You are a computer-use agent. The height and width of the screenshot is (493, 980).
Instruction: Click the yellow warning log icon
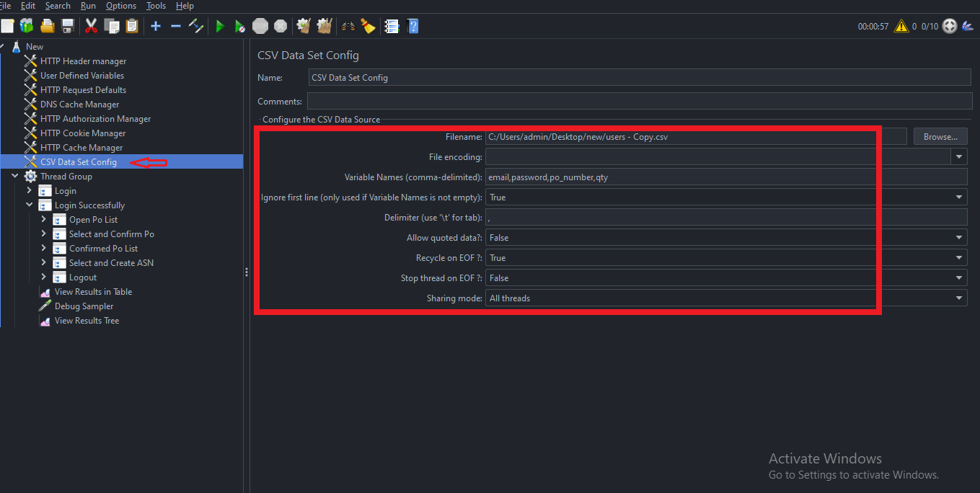901,27
